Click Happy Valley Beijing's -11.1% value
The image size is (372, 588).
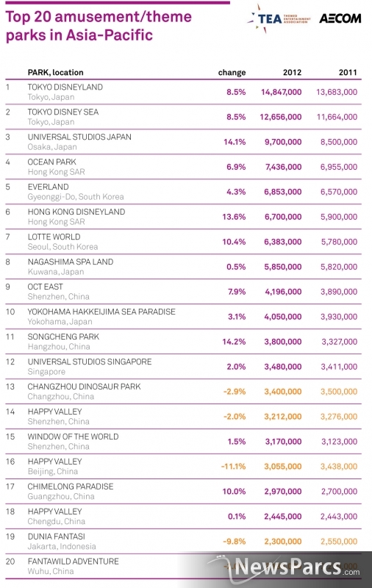tap(233, 467)
